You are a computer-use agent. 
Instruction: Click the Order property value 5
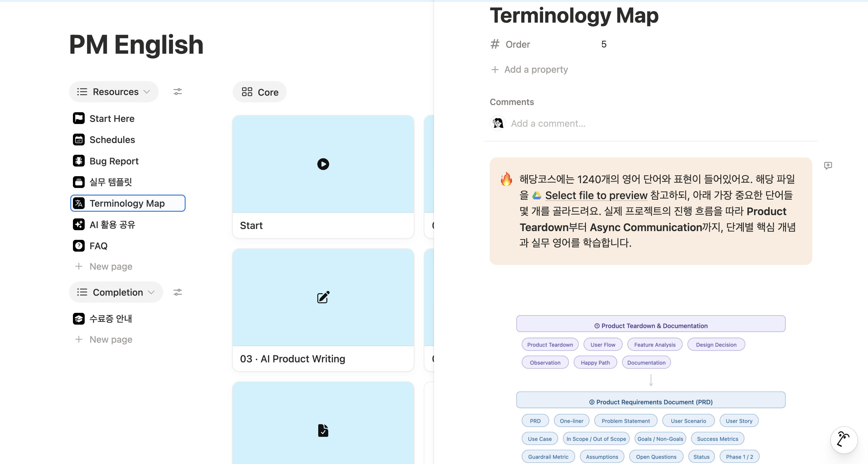(x=604, y=44)
